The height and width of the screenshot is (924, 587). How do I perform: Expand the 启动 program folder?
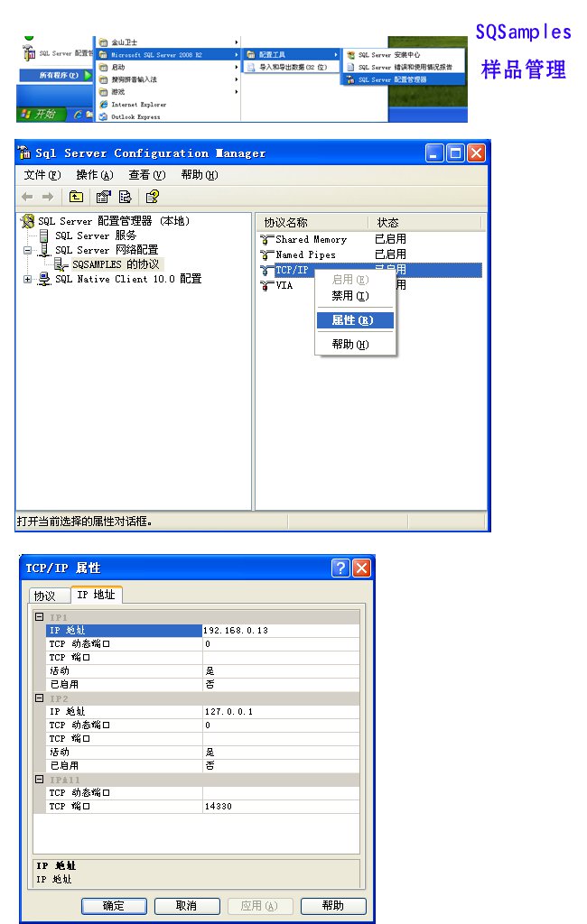(x=168, y=67)
